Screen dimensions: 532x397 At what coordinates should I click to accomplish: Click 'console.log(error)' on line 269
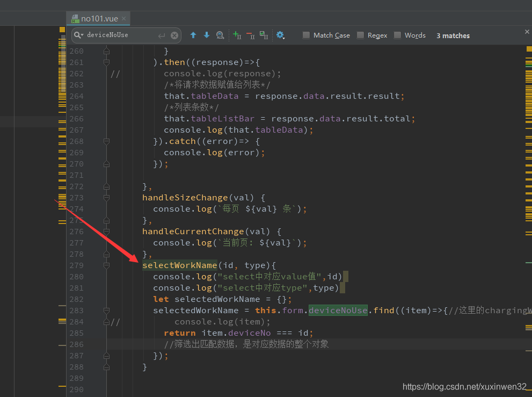[x=212, y=153]
